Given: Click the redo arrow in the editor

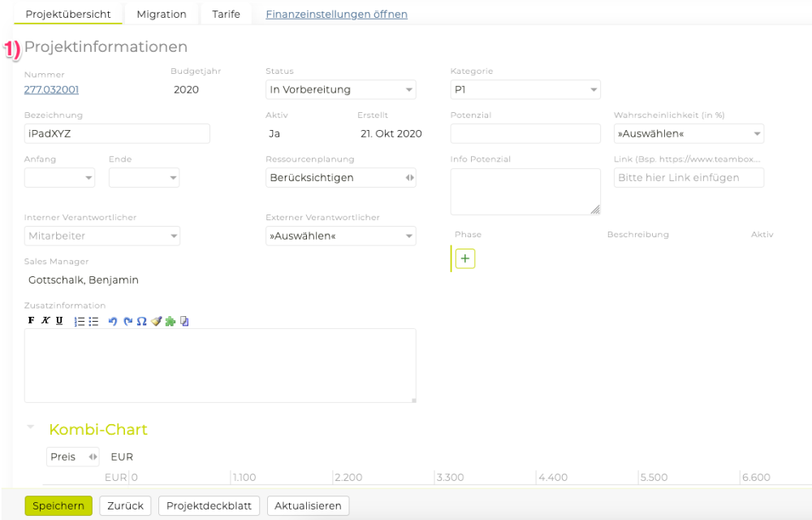Looking at the screenshot, I should tap(127, 322).
